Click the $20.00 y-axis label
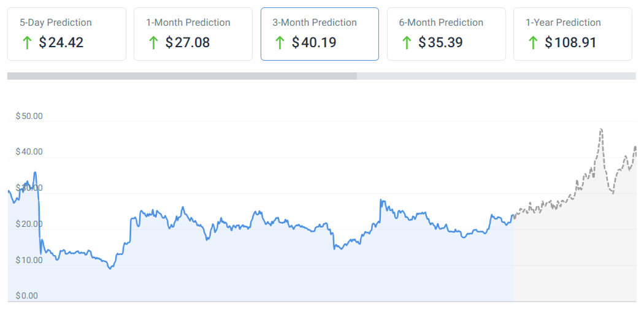The height and width of the screenshot is (309, 644). tap(29, 224)
